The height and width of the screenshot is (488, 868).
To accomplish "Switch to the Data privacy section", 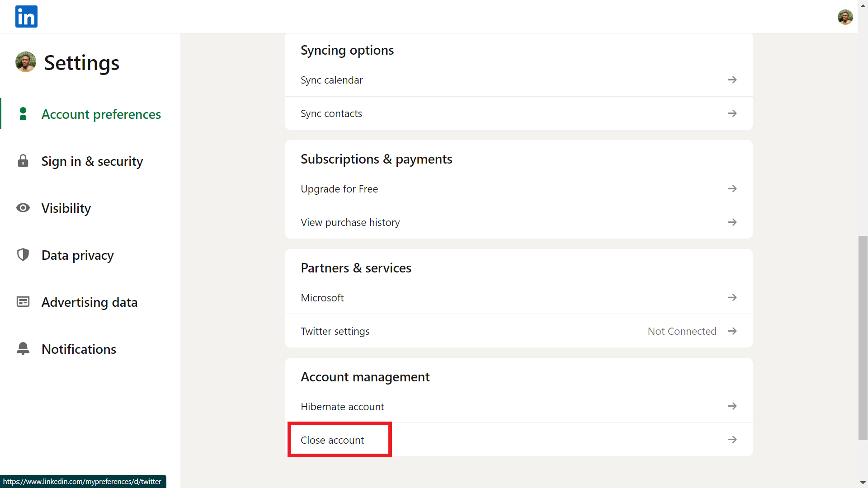I will click(77, 255).
